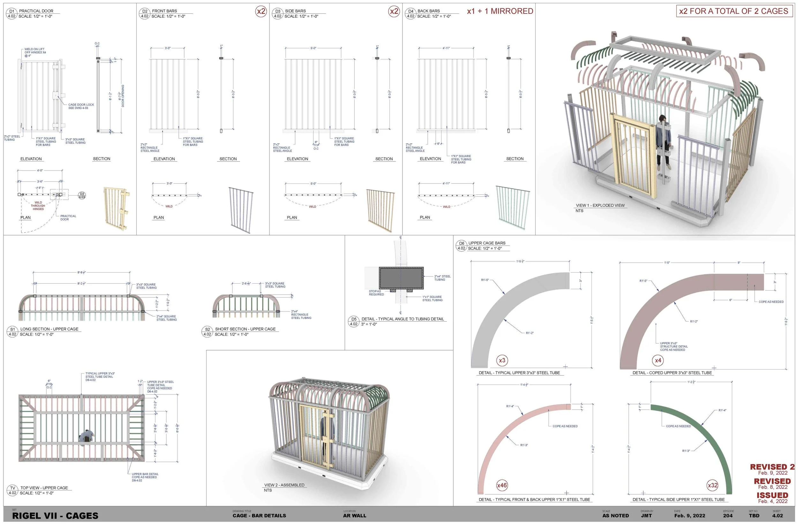Click the S1 Long Section tag
This screenshot has height=532, width=798.
tap(12, 332)
